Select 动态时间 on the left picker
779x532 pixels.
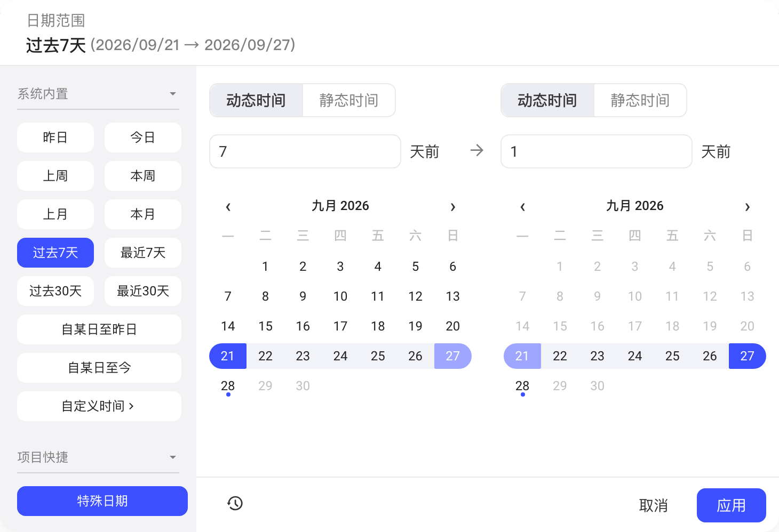[x=256, y=100]
